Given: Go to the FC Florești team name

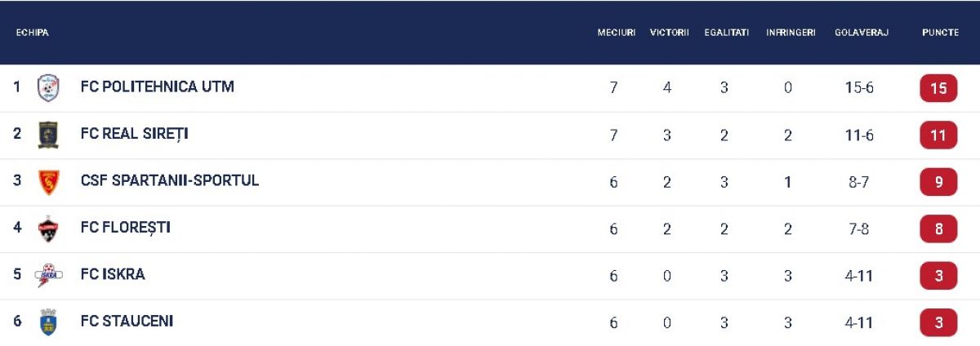Looking at the screenshot, I should pyautogui.click(x=125, y=228).
